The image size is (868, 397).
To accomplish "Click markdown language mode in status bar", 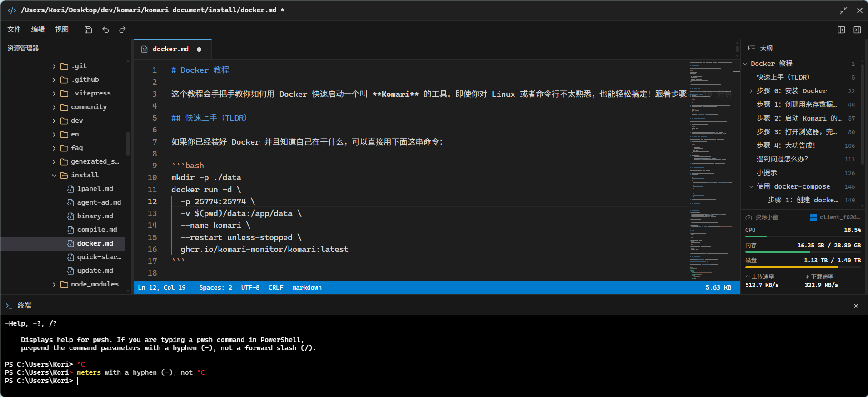I will (307, 287).
